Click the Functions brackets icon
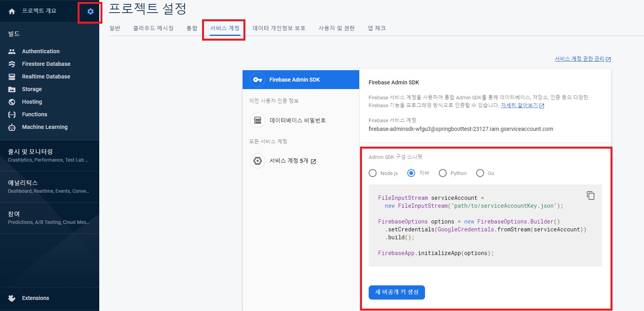Viewport: 644px width, 311px height. pos(12,114)
